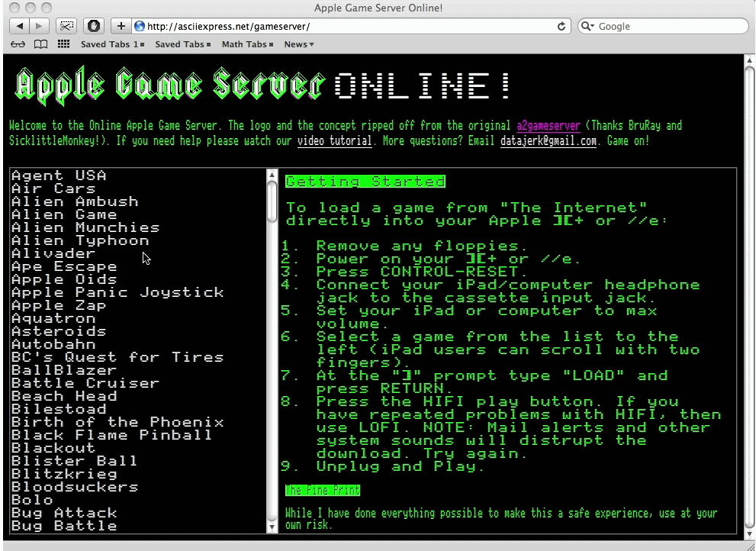Show all bookmarks book icon
This screenshot has height=551, width=756.
tap(41, 44)
